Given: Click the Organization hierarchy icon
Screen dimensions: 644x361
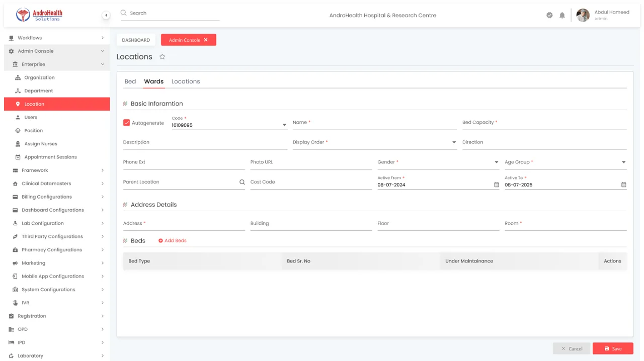Looking at the screenshot, I should click(18, 77).
